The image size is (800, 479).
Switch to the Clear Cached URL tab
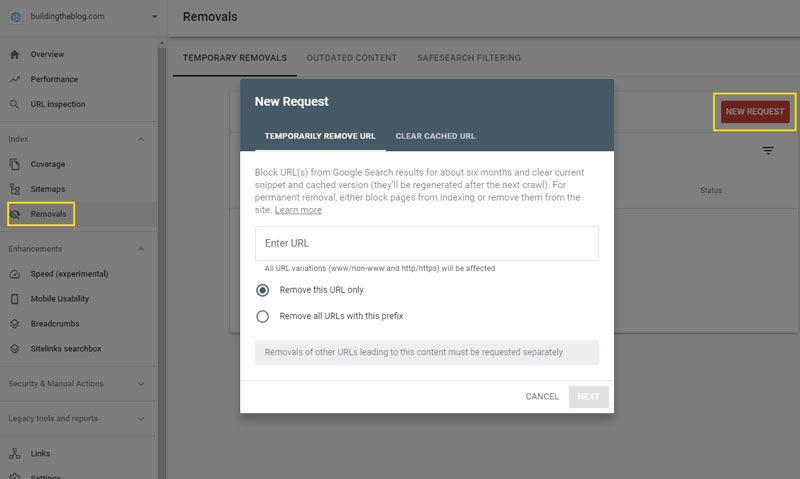435,136
